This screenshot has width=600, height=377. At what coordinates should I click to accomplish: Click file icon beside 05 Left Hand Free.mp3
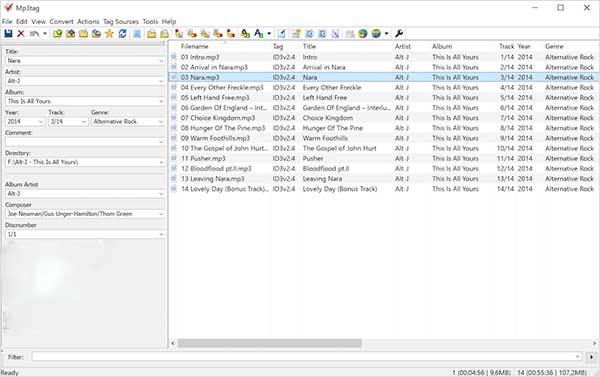point(174,98)
